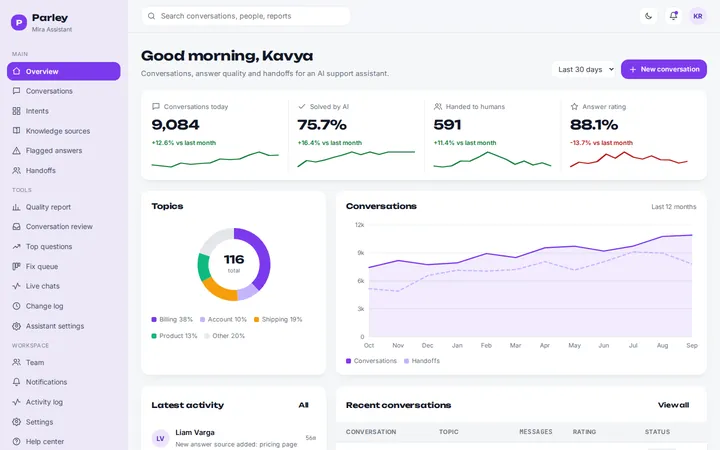Open the Last 30 days dropdown

[x=584, y=69]
